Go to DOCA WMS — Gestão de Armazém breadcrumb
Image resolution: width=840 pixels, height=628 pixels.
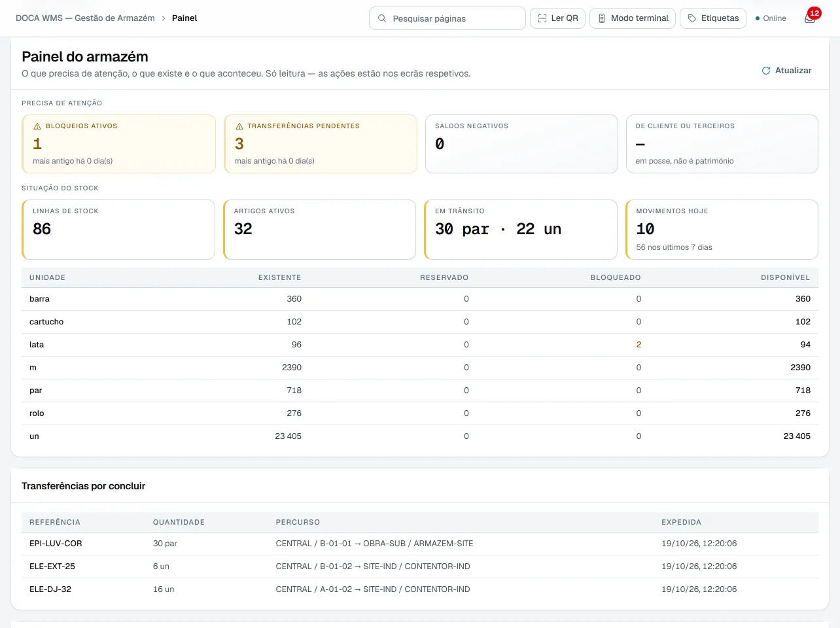(85, 18)
